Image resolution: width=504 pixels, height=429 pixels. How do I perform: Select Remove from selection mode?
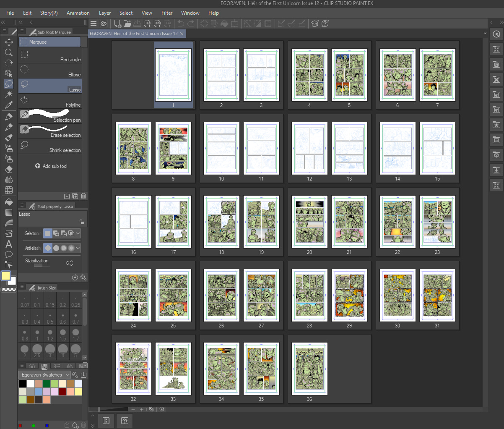click(64, 233)
